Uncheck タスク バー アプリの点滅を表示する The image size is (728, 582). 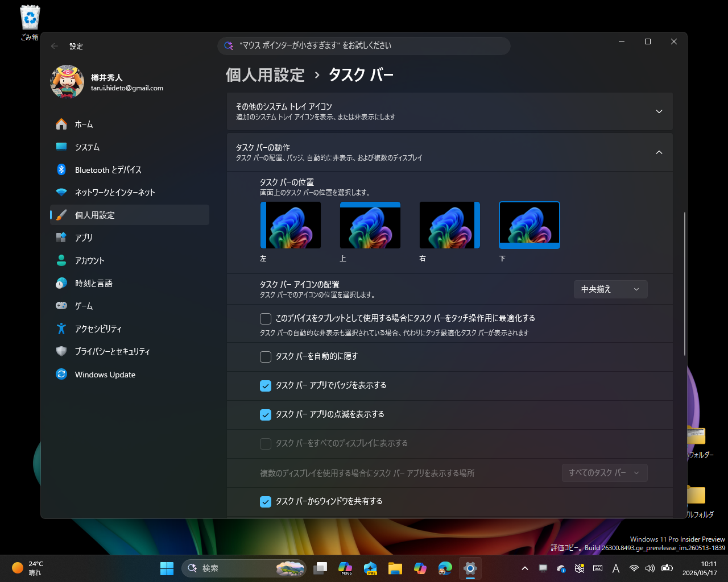click(x=266, y=414)
